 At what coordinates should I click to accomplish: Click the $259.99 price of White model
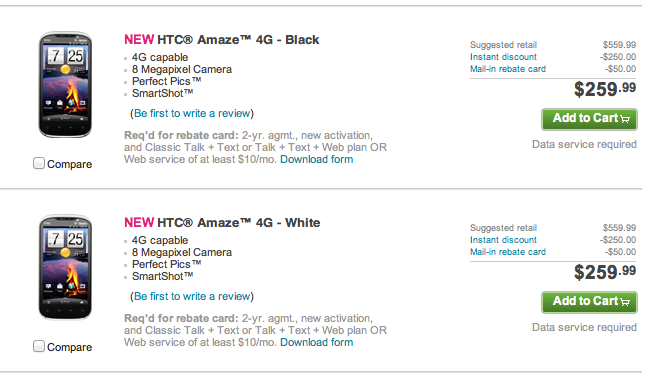point(605,272)
